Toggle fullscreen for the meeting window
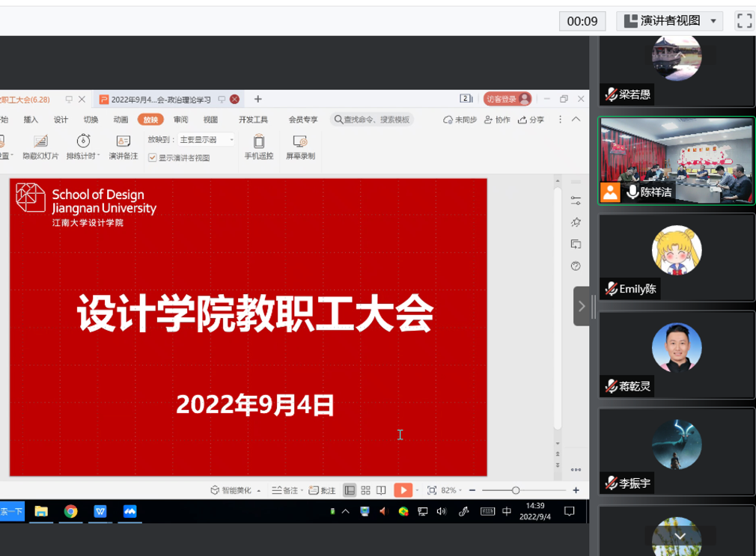This screenshot has height=556, width=756. [744, 21]
